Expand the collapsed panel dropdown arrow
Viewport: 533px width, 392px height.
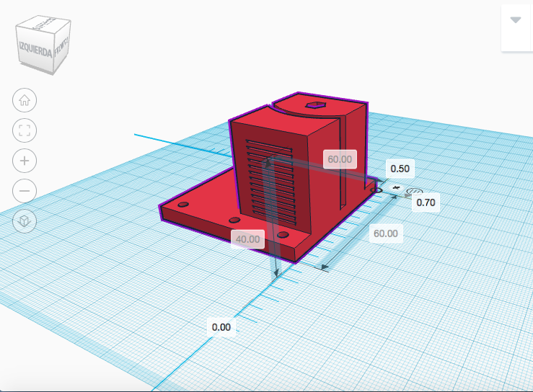pyautogui.click(x=516, y=20)
